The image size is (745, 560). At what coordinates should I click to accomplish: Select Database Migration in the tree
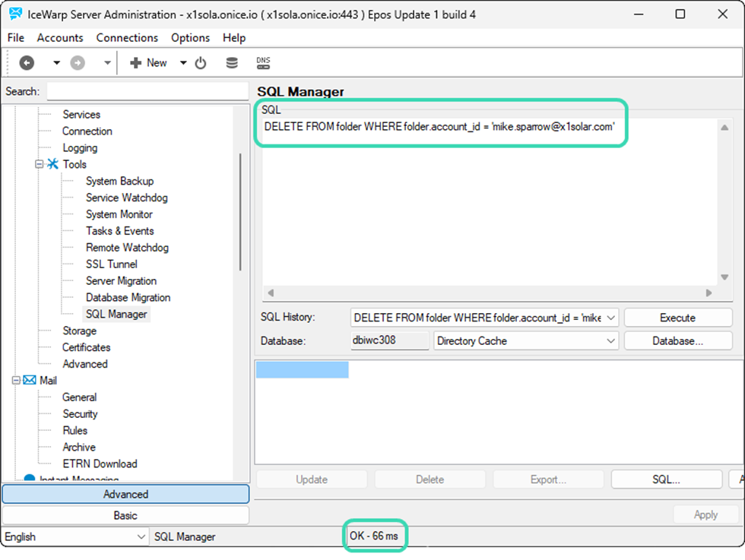(128, 297)
